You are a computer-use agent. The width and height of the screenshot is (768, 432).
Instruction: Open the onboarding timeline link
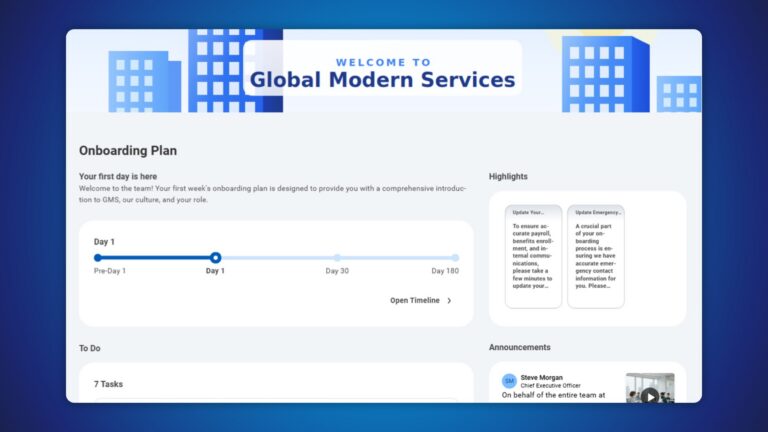tap(420, 300)
